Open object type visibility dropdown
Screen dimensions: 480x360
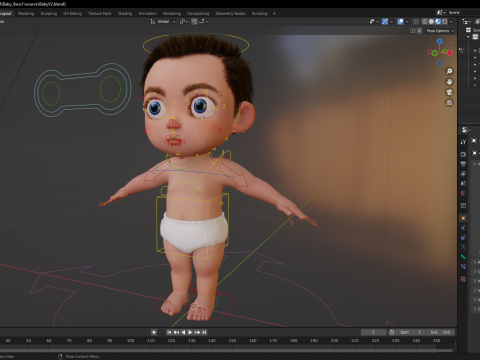pos(374,22)
